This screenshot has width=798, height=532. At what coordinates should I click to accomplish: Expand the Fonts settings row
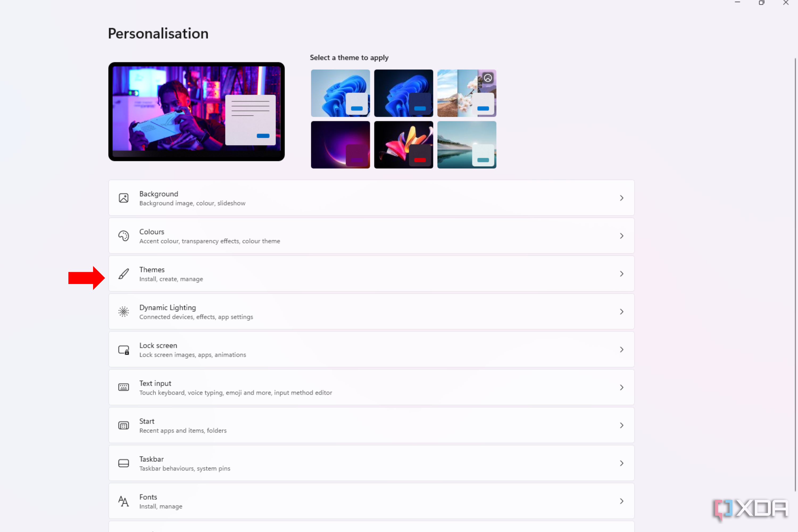(622, 501)
